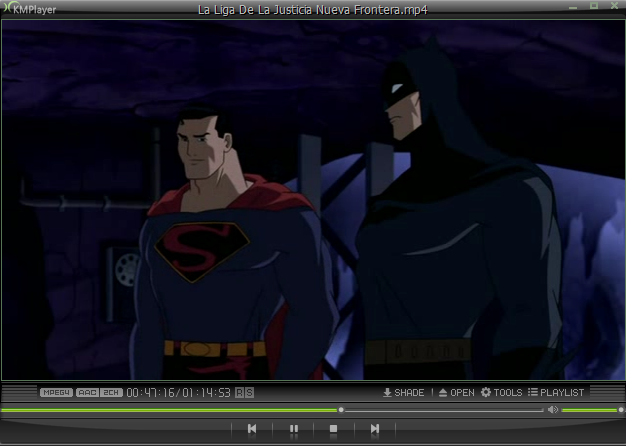This screenshot has height=448, width=626.
Task: Click the video display area
Action: (313, 200)
